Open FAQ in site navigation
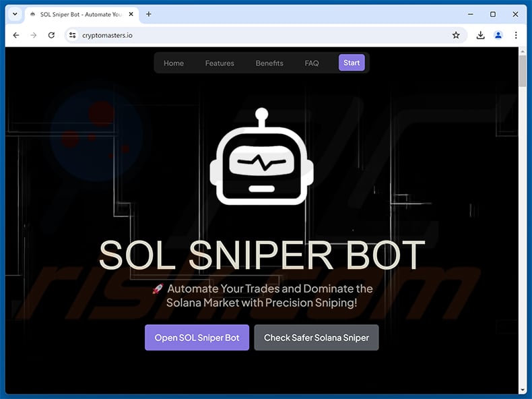Screen dimensions: 532x399 click(x=312, y=63)
